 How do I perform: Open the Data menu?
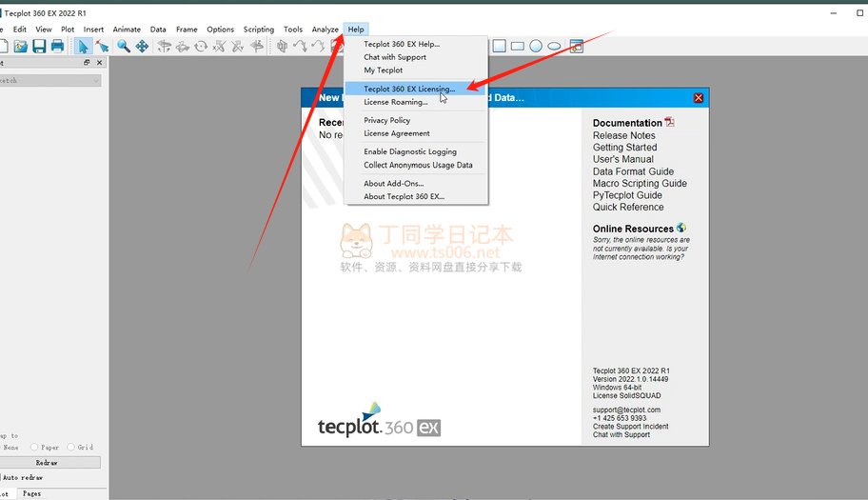[158, 30]
